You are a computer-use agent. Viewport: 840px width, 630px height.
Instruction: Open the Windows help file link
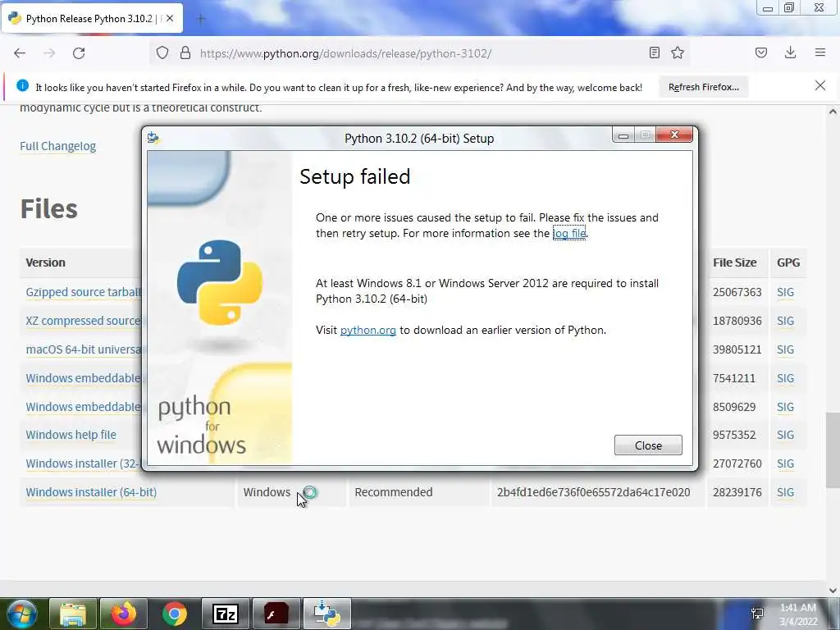[71, 435]
